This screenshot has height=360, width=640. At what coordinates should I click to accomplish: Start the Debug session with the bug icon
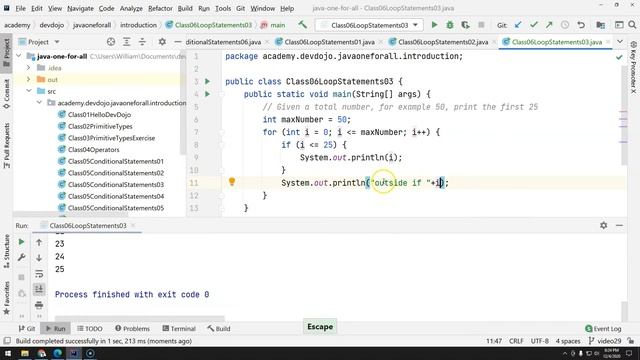point(450,25)
